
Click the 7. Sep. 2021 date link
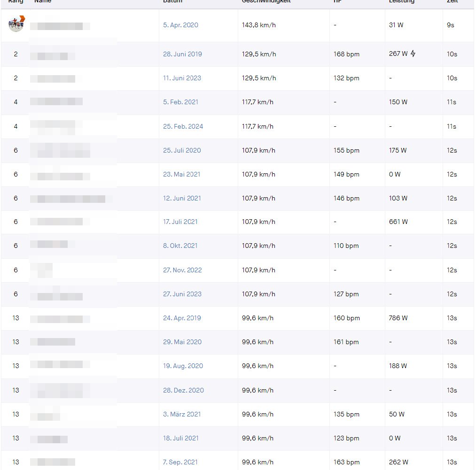coord(180,462)
